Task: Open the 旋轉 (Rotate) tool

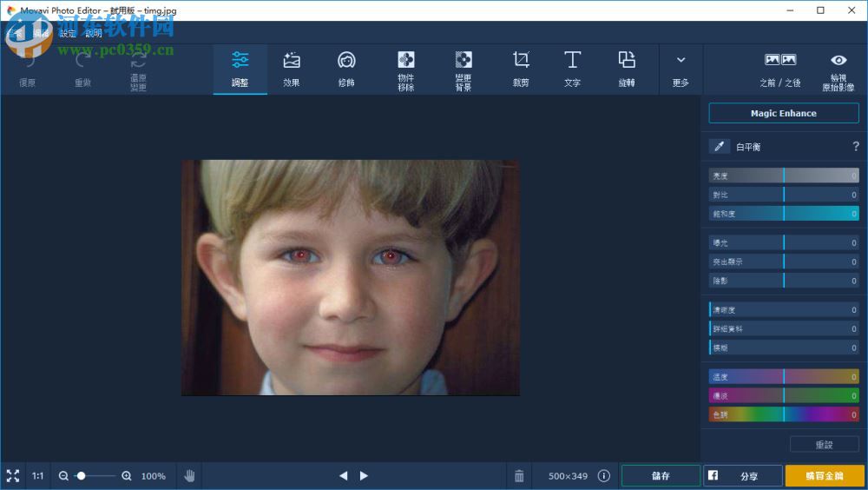Action: pyautogui.click(x=627, y=70)
